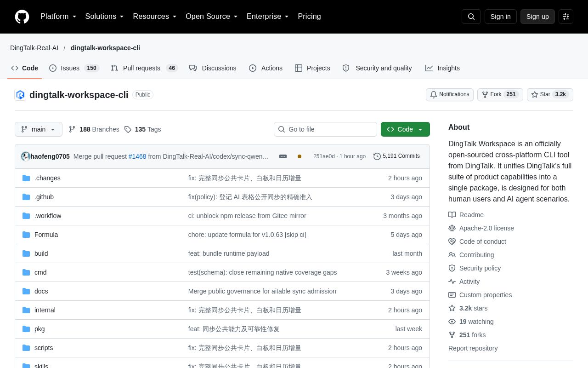Click the Sign up button
The width and height of the screenshot is (588, 368).
(537, 17)
